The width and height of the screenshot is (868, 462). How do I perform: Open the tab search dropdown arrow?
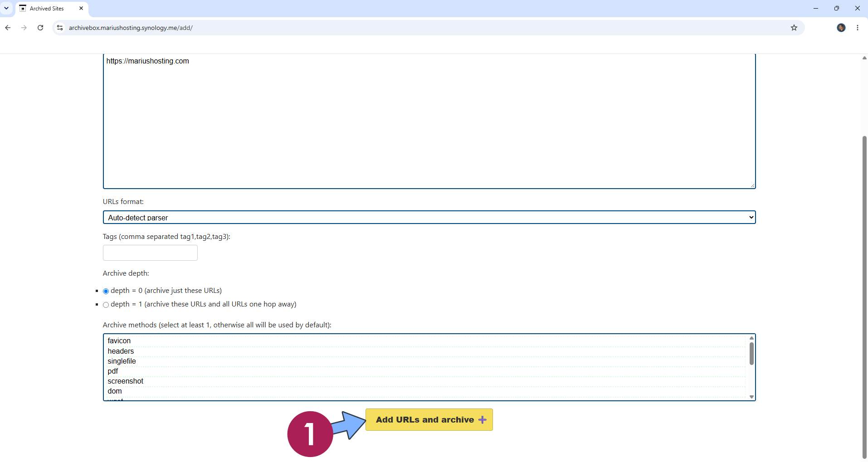6,8
